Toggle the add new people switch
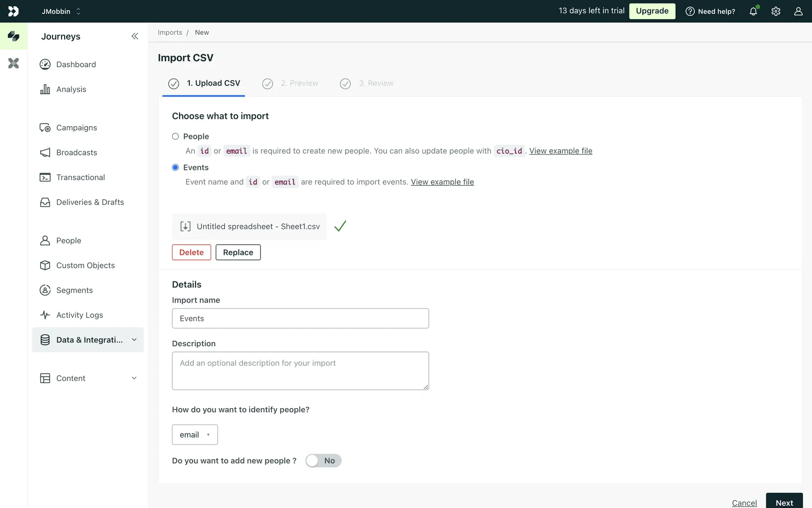The width and height of the screenshot is (812, 508). pyautogui.click(x=323, y=461)
